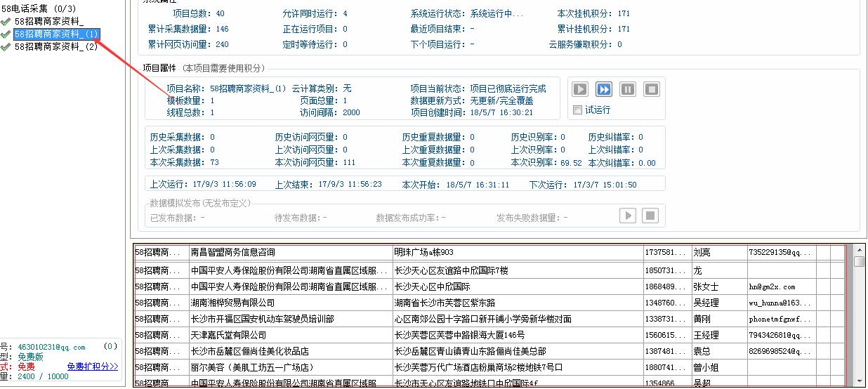The width and height of the screenshot is (868, 389).
Task: Start data publishing with the 数据模拟发布 play icon
Action: 628,216
